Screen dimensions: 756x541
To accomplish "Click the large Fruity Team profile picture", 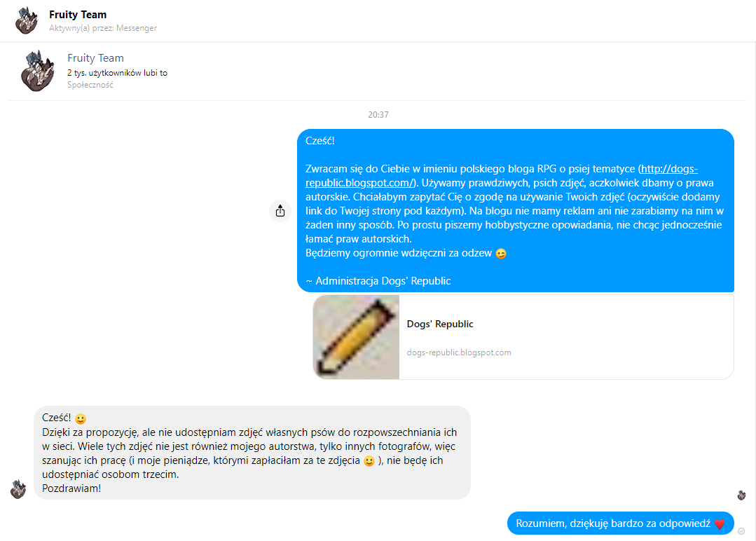I will pyautogui.click(x=38, y=71).
